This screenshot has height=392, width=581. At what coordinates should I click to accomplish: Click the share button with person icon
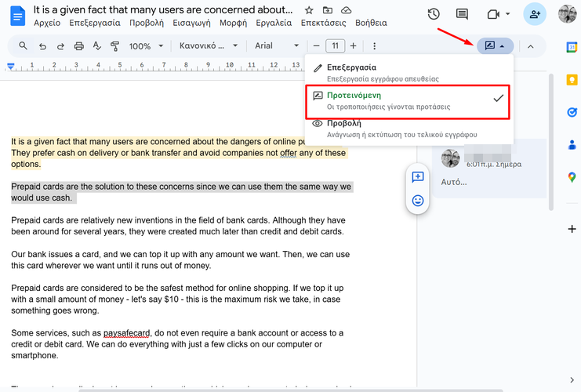click(x=536, y=15)
